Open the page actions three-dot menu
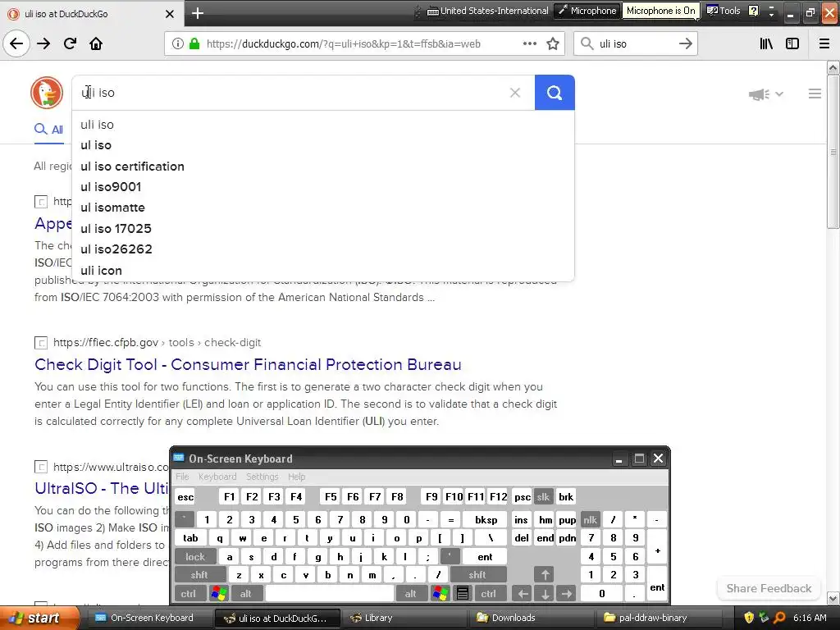Image resolution: width=840 pixels, height=630 pixels. [529, 43]
